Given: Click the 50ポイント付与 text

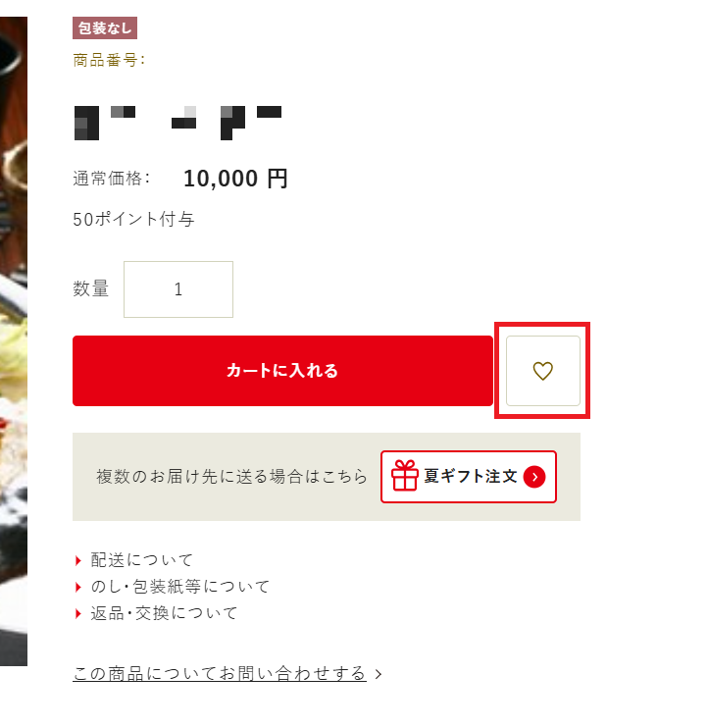Looking at the screenshot, I should [x=133, y=219].
